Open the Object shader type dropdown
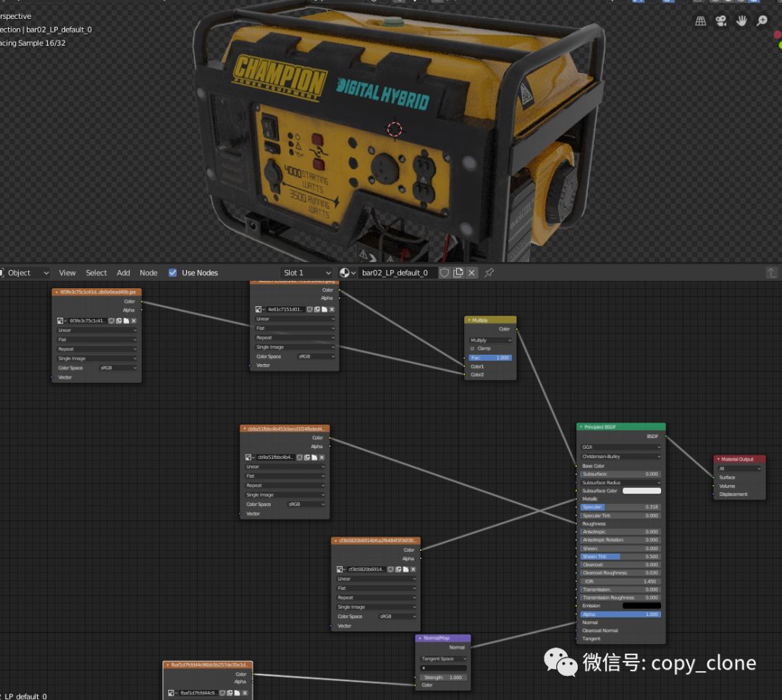This screenshot has height=700, width=782. (x=25, y=273)
